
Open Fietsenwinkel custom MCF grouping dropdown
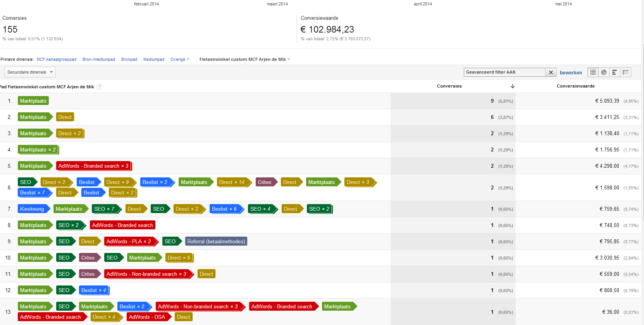coord(245,60)
